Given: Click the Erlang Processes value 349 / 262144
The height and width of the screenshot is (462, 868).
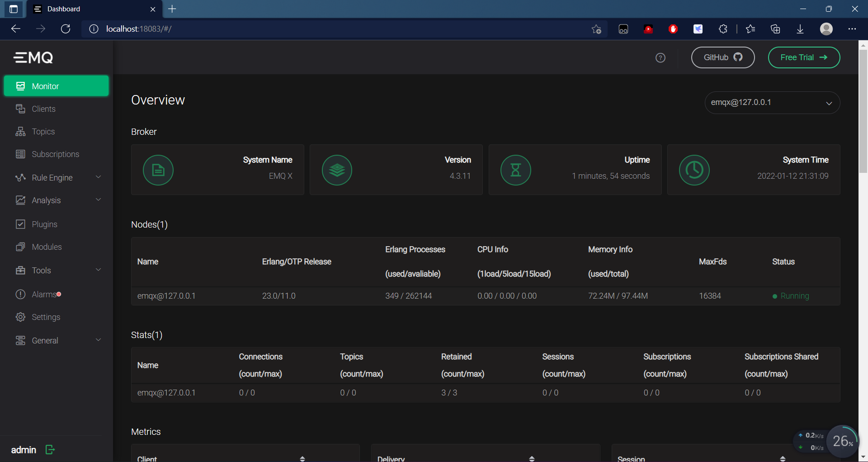Looking at the screenshot, I should (409, 296).
